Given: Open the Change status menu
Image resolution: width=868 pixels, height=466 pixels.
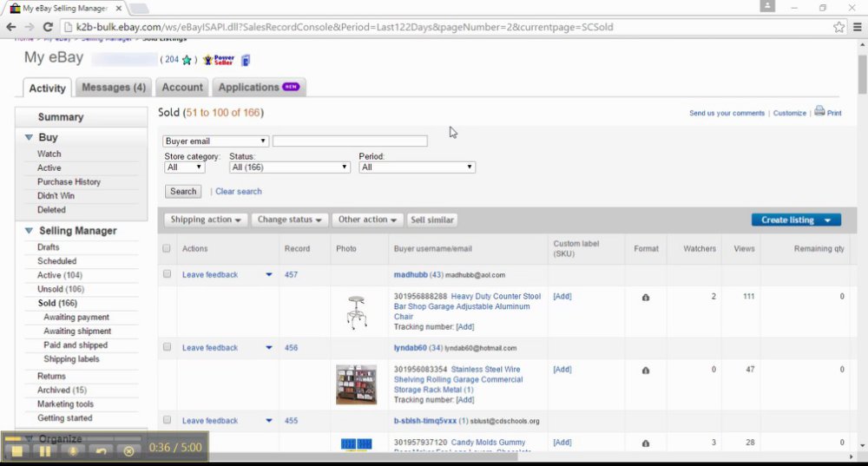Looking at the screenshot, I should [x=290, y=220].
